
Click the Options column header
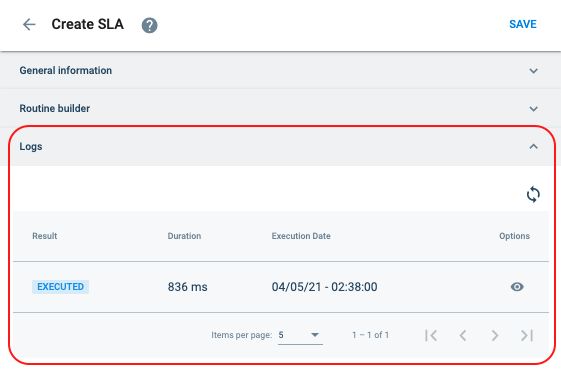point(514,236)
